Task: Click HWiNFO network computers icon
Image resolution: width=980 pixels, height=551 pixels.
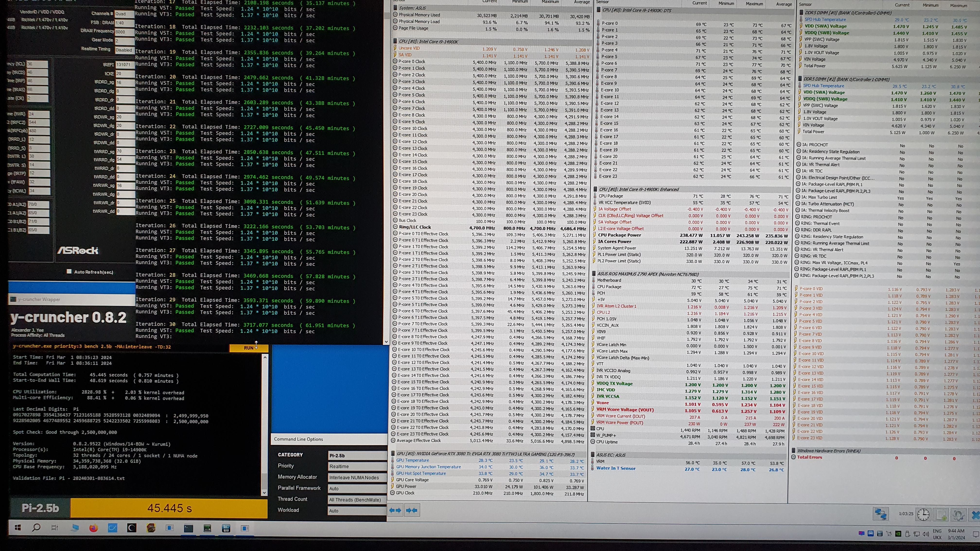Action: [881, 514]
